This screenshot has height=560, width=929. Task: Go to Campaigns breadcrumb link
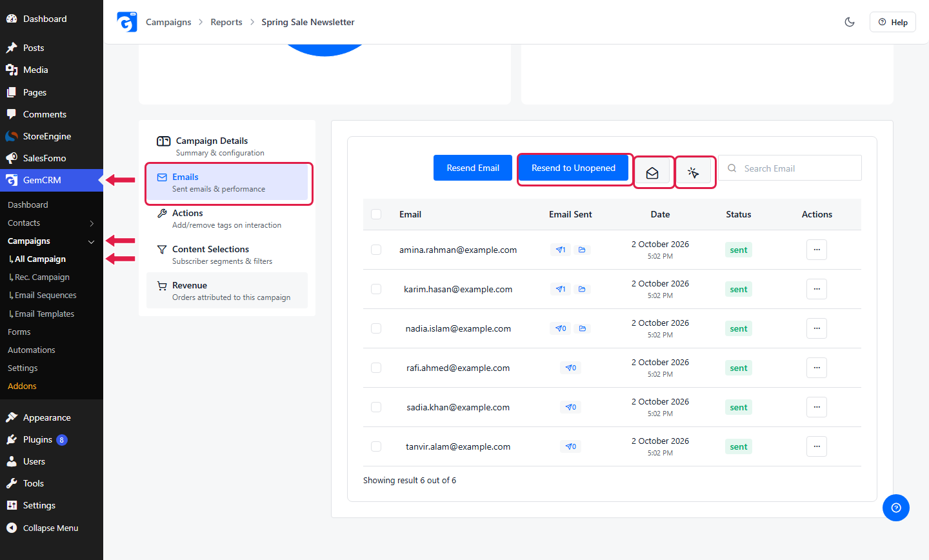click(168, 22)
